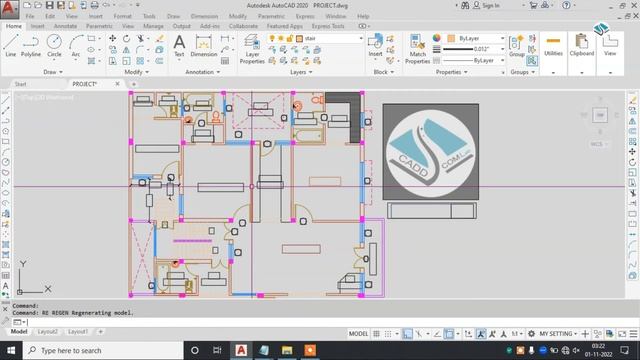The width and height of the screenshot is (640, 360).
Task: Click the Plot print icon
Action: (95, 5)
